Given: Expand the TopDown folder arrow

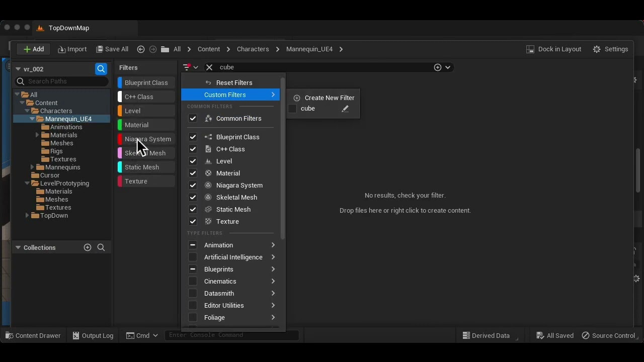Looking at the screenshot, I should coord(27,215).
